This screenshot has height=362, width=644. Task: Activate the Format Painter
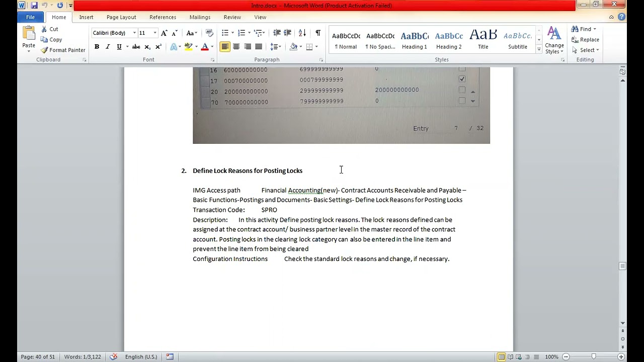click(63, 50)
